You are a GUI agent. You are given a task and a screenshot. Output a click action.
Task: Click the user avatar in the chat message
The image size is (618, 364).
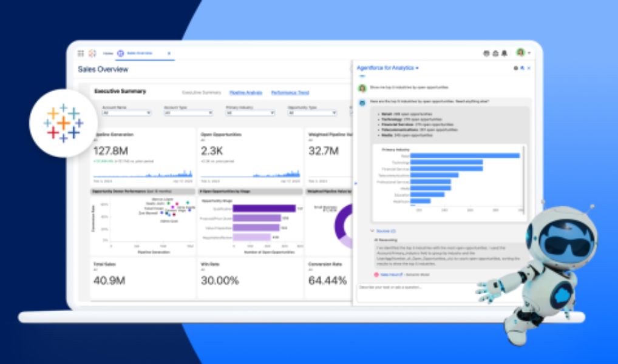tap(362, 88)
